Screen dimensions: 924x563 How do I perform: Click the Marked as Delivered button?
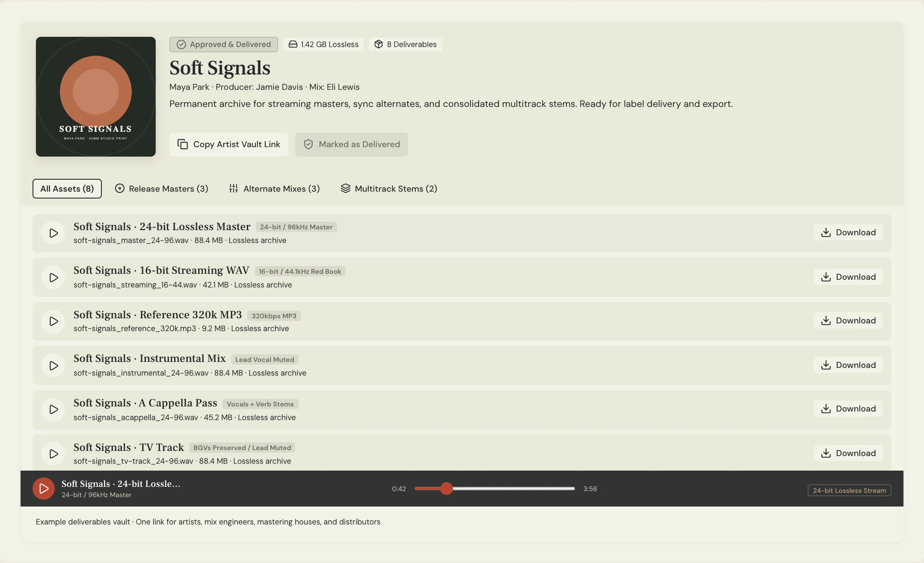351,145
